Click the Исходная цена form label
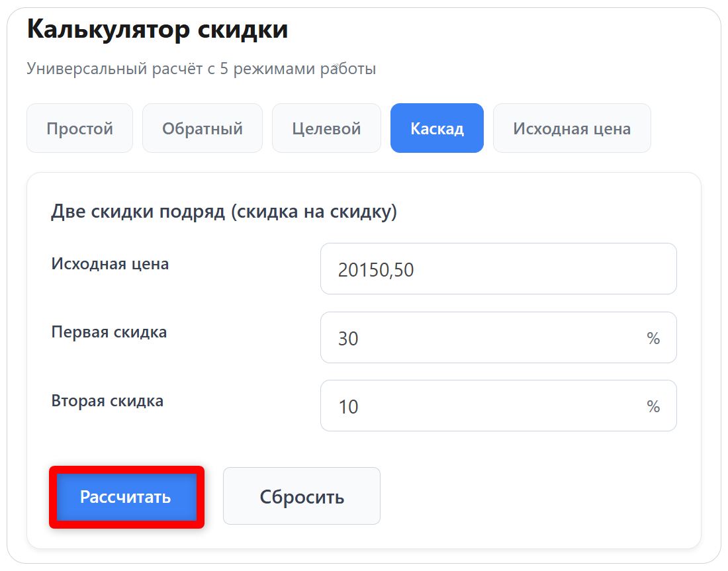This screenshot has height=571, width=728. pyautogui.click(x=109, y=263)
